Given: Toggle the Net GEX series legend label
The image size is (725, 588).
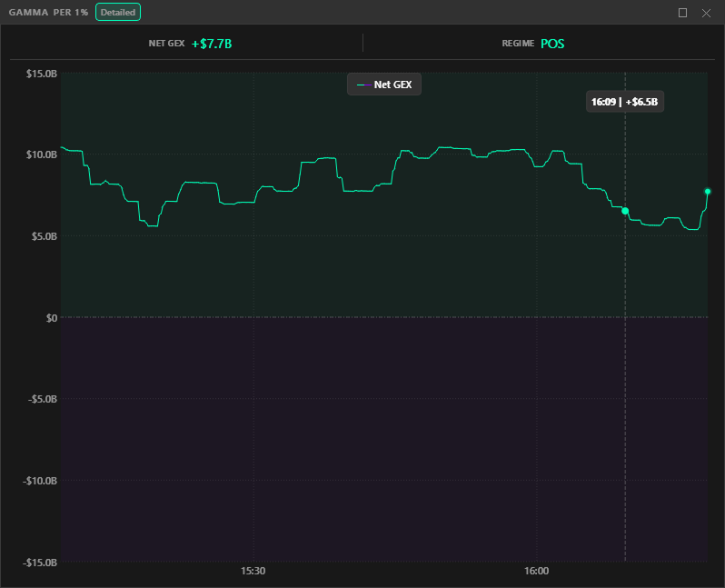Looking at the screenshot, I should [x=392, y=85].
